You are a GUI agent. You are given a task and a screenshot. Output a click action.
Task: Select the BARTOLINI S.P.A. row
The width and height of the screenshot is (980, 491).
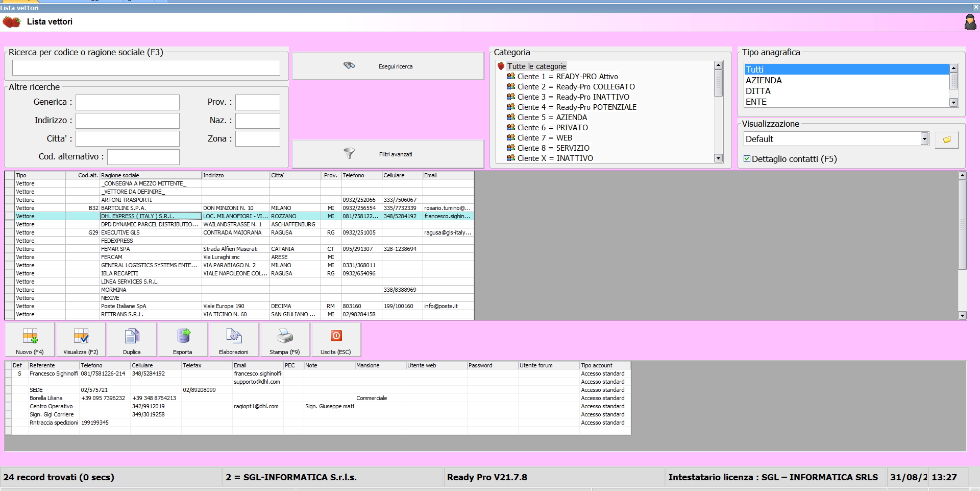[x=239, y=208]
